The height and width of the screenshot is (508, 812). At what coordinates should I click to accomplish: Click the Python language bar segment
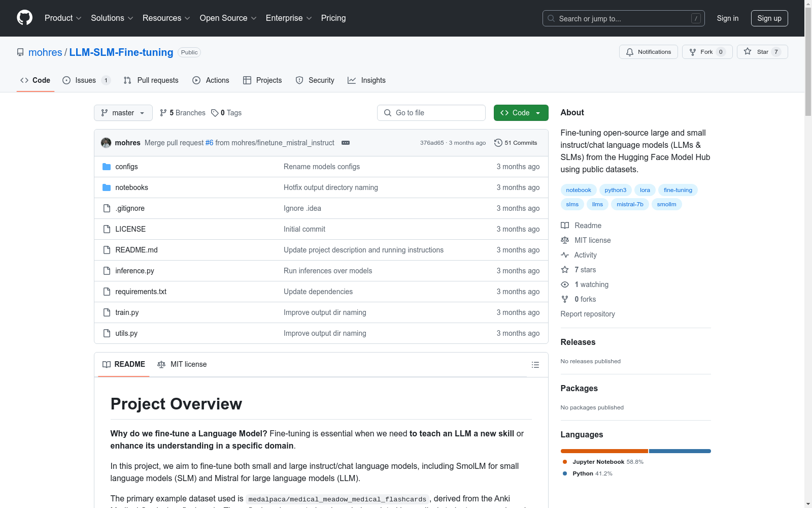click(680, 451)
